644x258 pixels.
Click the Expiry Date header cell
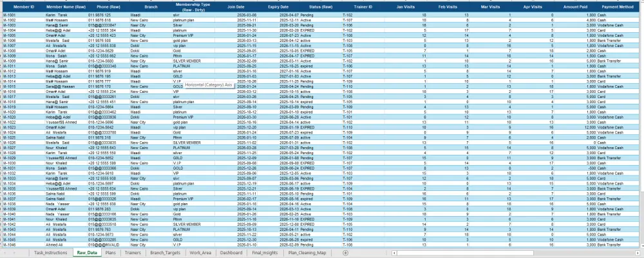point(278,7)
